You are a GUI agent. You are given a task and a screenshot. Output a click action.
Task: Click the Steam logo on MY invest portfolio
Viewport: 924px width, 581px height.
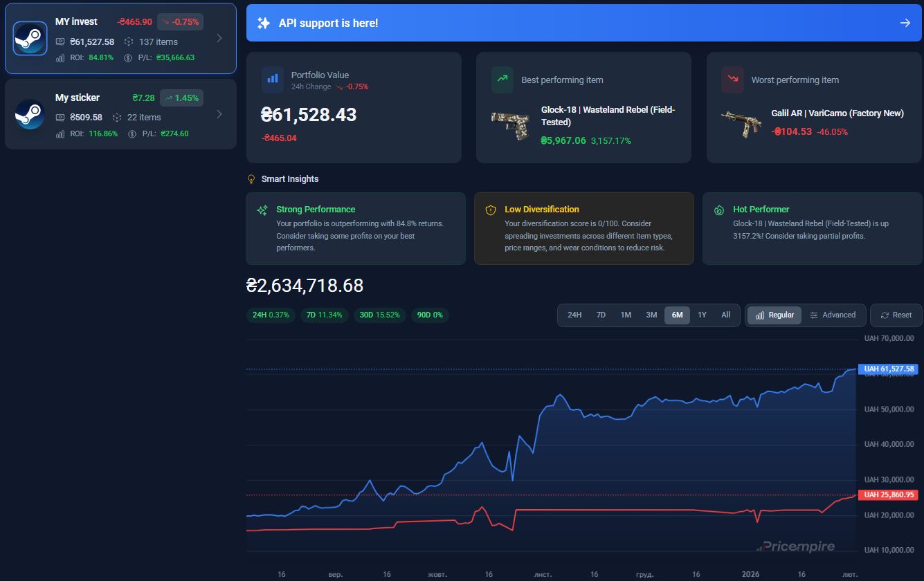point(30,39)
